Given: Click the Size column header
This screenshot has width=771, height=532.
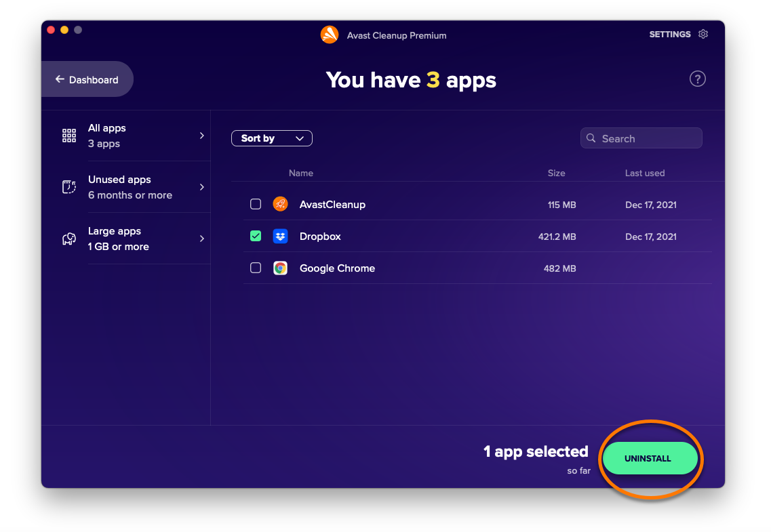Looking at the screenshot, I should point(556,173).
